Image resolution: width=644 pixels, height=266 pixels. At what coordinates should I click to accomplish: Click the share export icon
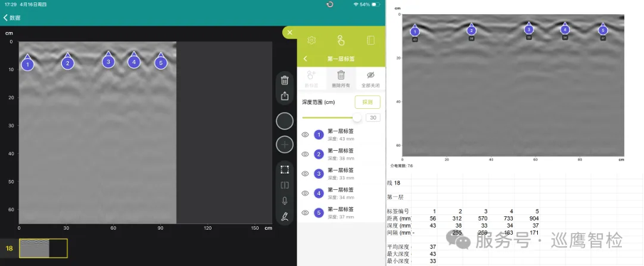[285, 96]
